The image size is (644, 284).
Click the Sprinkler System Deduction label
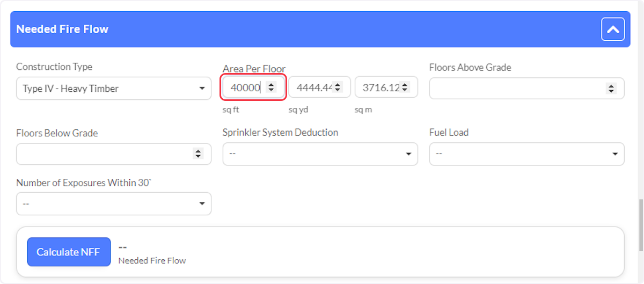point(280,133)
